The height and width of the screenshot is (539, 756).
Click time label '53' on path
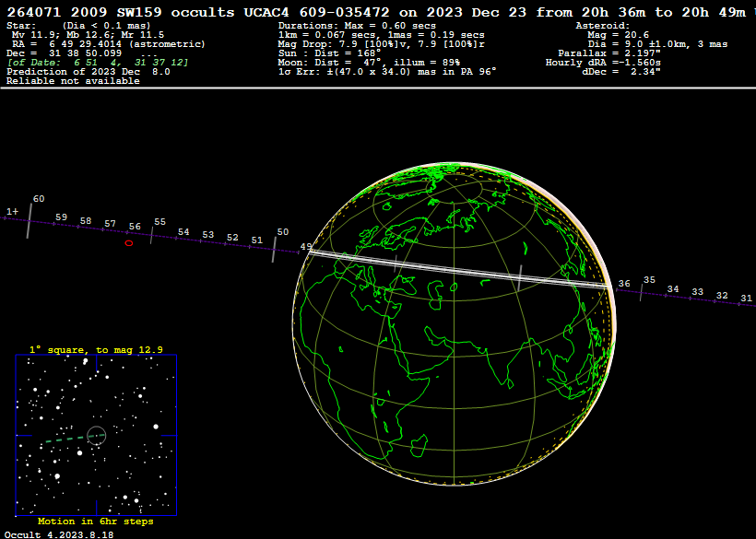207,235
